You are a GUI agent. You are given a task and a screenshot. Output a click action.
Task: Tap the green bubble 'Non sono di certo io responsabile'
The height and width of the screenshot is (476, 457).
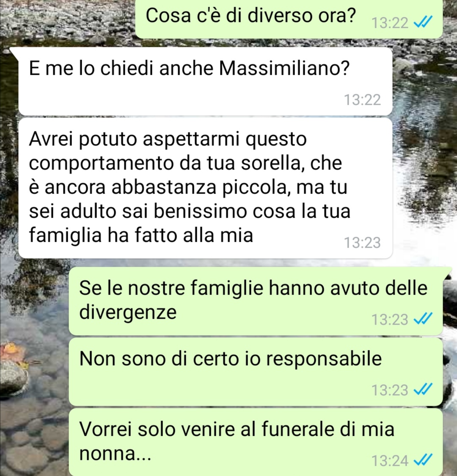[x=256, y=372]
